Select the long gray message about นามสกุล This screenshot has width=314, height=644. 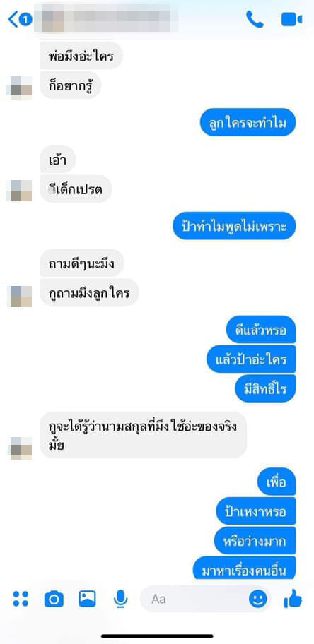click(x=144, y=435)
